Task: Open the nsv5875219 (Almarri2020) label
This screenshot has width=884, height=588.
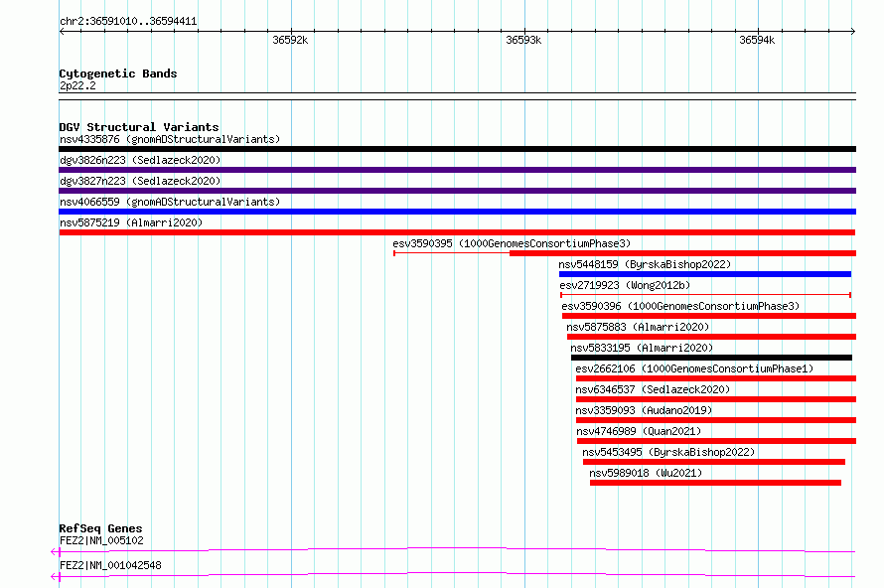Action: (x=131, y=222)
